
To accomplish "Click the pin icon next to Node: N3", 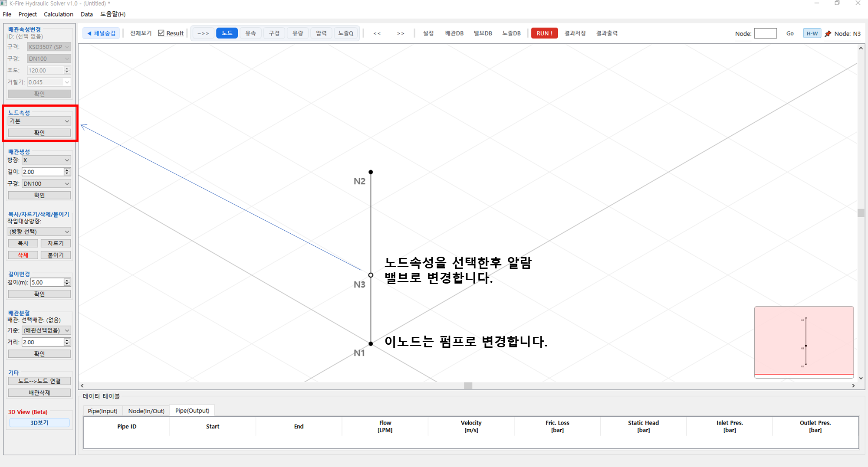I will pyautogui.click(x=828, y=33).
